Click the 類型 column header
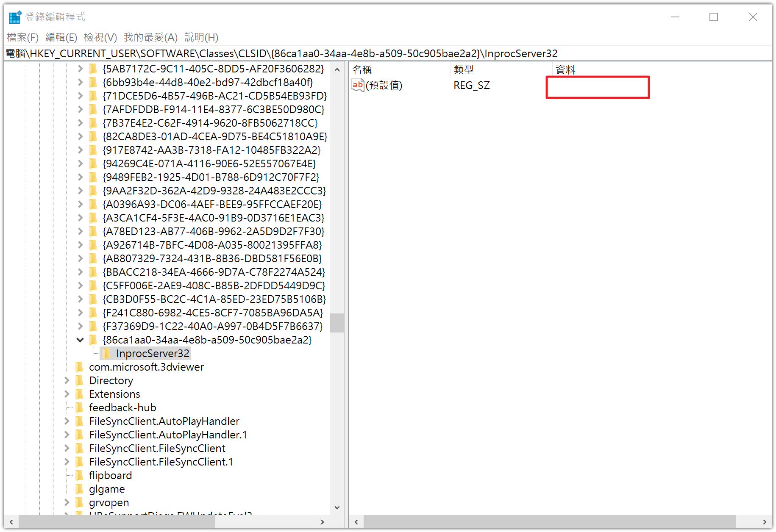Screen dimensions: 776x532 coord(464,69)
